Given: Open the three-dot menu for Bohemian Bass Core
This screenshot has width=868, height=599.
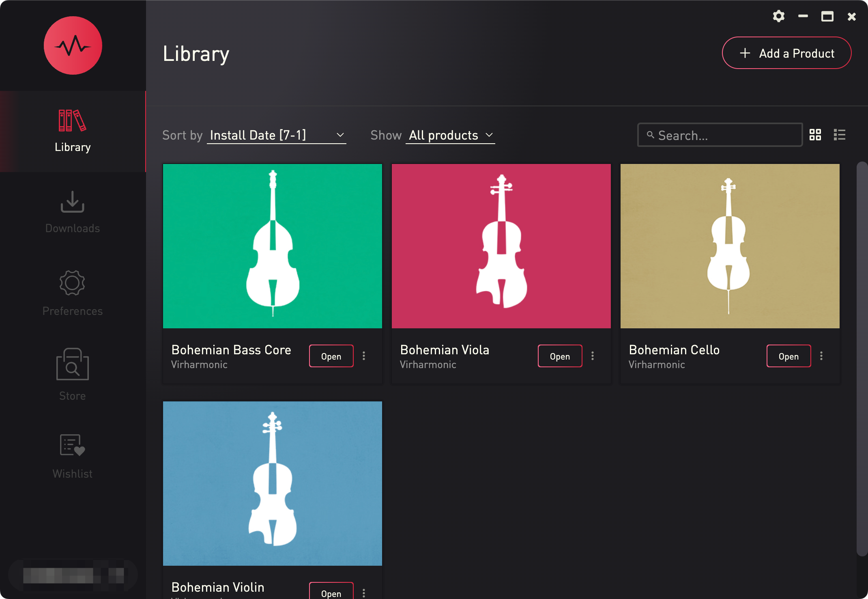Looking at the screenshot, I should [364, 356].
